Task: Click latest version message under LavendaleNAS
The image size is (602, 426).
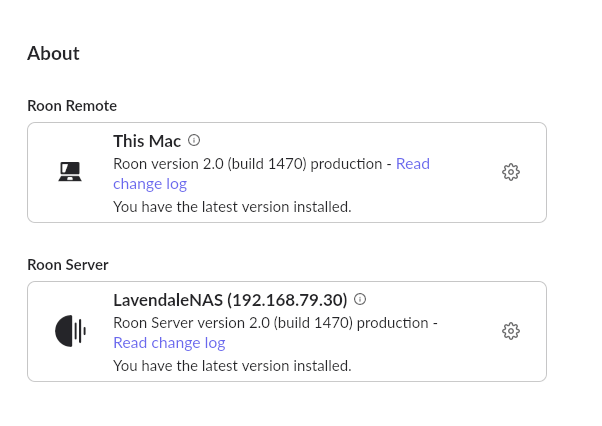Action: 232,366
